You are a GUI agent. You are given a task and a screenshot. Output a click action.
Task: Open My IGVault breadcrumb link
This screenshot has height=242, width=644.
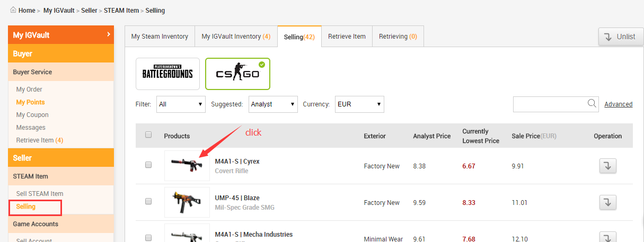click(x=59, y=11)
